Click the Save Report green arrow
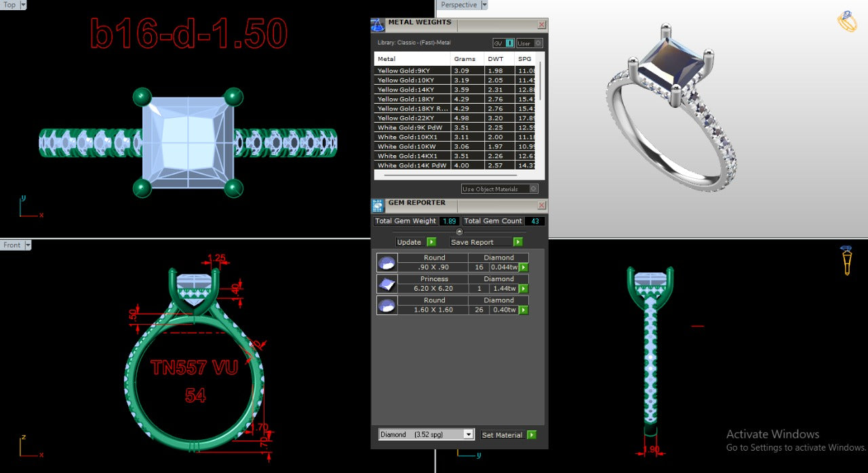Image resolution: width=868 pixels, height=473 pixels. [518, 242]
